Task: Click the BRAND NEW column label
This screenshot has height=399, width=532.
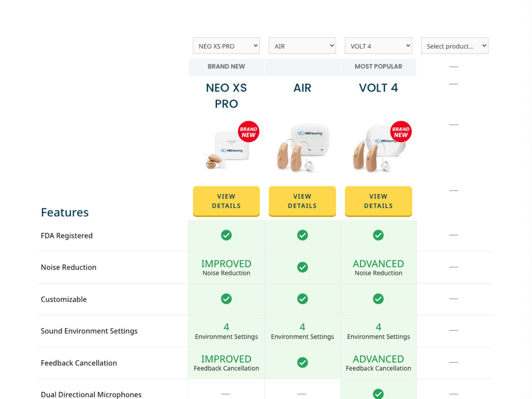Action: (x=226, y=66)
